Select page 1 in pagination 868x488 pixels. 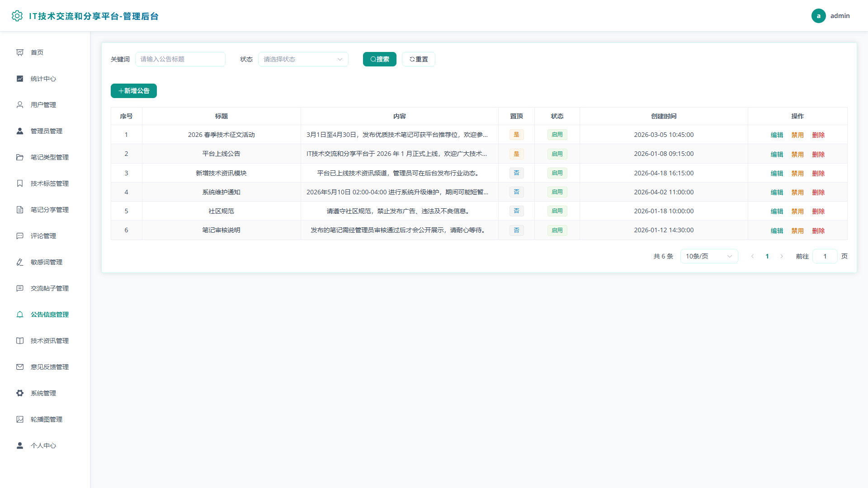767,256
